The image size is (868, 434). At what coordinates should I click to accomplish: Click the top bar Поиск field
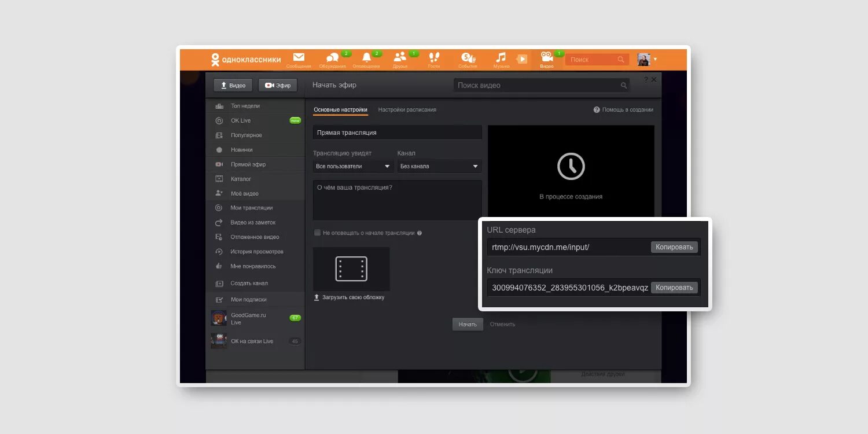click(597, 60)
